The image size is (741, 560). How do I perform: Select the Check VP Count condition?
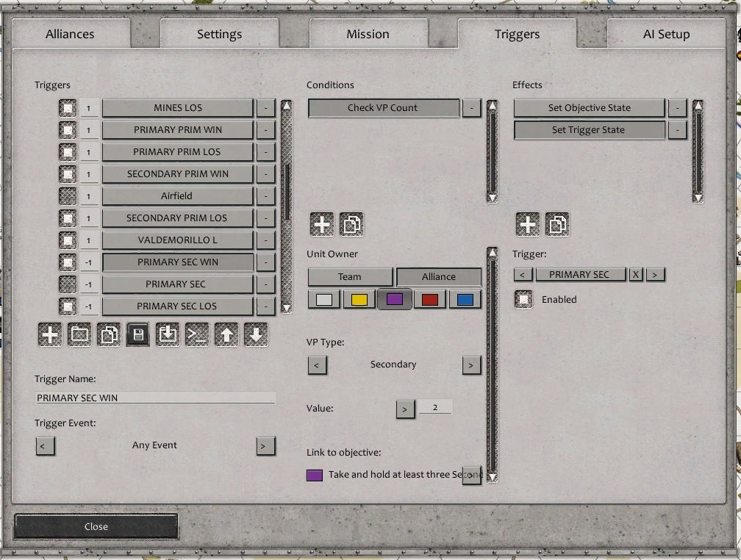[383, 108]
